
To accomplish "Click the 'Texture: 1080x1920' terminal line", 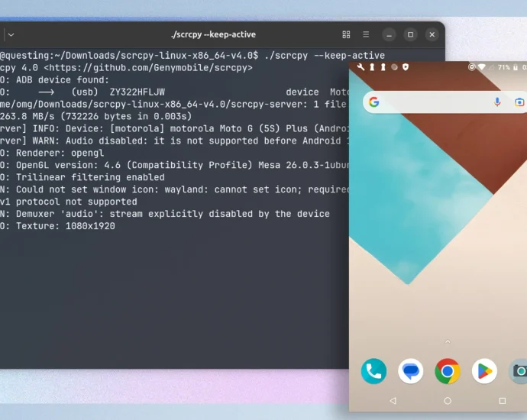I will pyautogui.click(x=66, y=226).
